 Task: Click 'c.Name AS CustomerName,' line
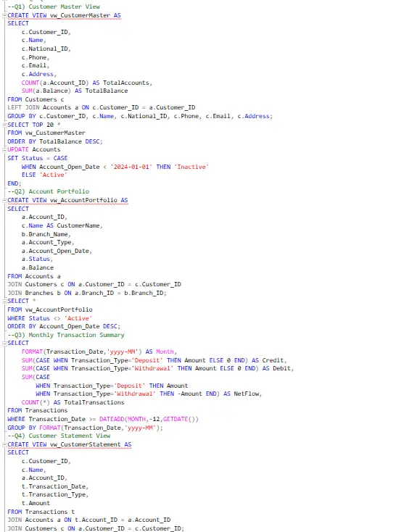62,225
